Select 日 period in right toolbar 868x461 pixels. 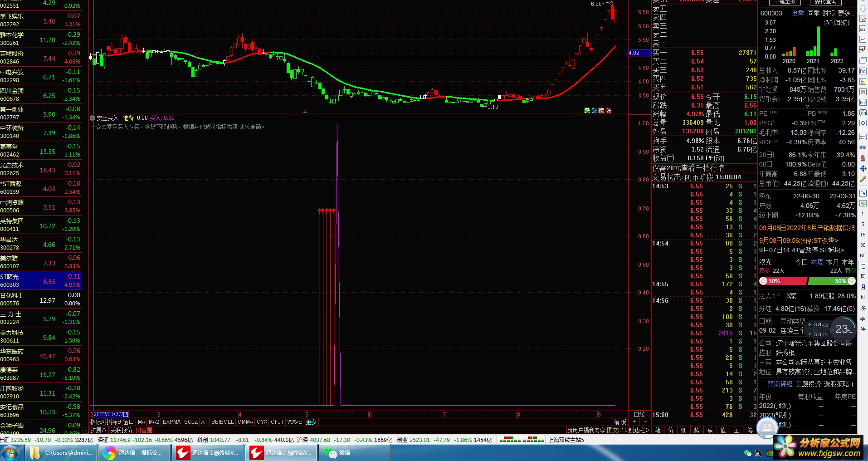863,266
